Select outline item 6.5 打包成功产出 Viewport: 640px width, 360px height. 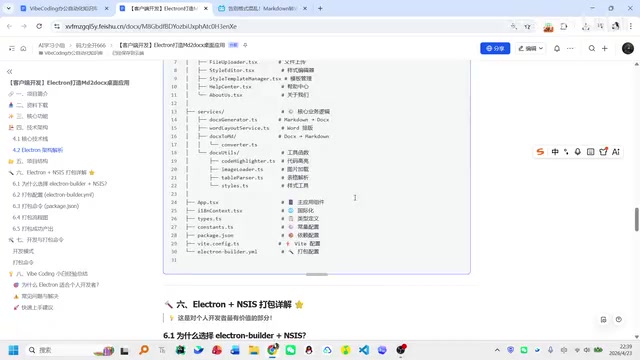coord(33,229)
